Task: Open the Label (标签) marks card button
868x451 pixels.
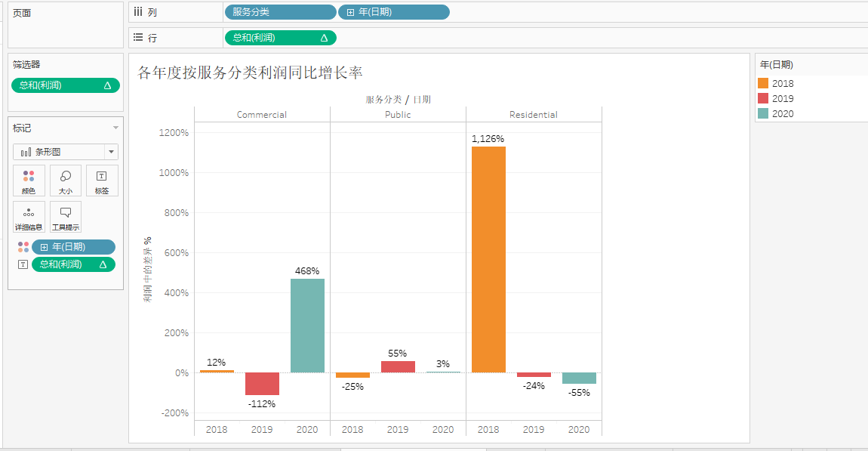Action: pyautogui.click(x=102, y=181)
